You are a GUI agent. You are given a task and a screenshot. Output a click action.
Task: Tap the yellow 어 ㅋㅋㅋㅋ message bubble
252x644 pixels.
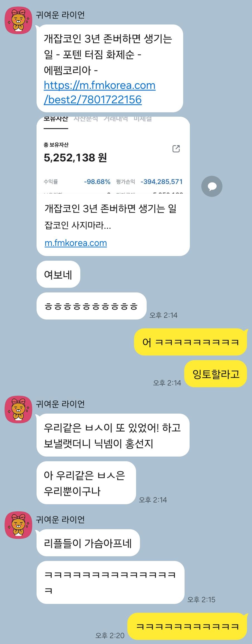(x=191, y=342)
